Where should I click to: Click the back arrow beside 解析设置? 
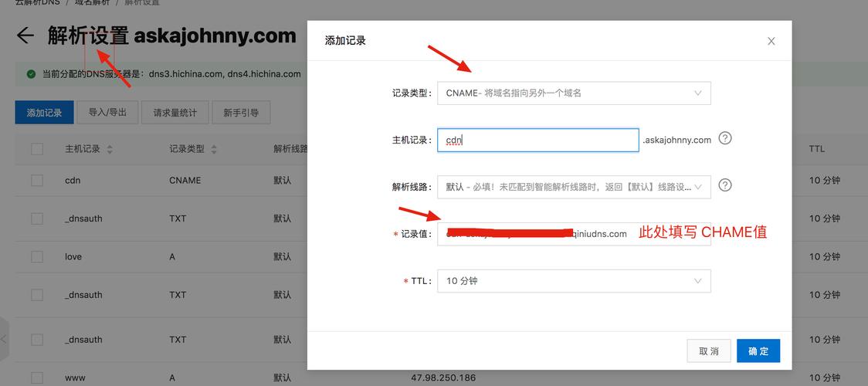pyautogui.click(x=25, y=36)
